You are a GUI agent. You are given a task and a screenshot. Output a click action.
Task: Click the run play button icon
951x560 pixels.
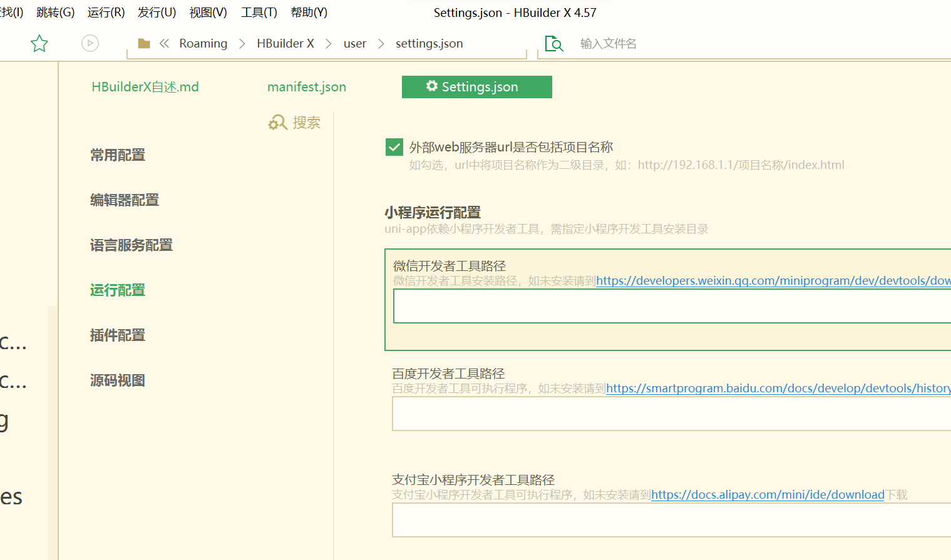tap(90, 43)
